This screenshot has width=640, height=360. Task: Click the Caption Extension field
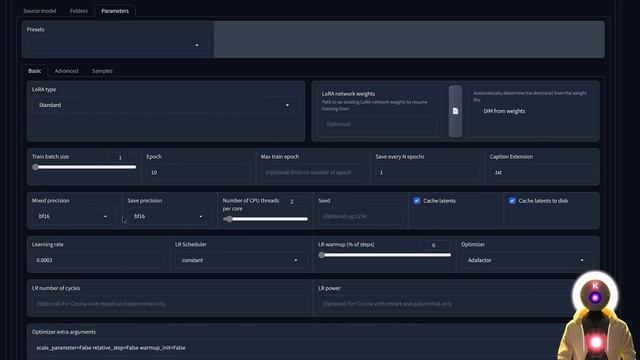pyautogui.click(x=542, y=172)
